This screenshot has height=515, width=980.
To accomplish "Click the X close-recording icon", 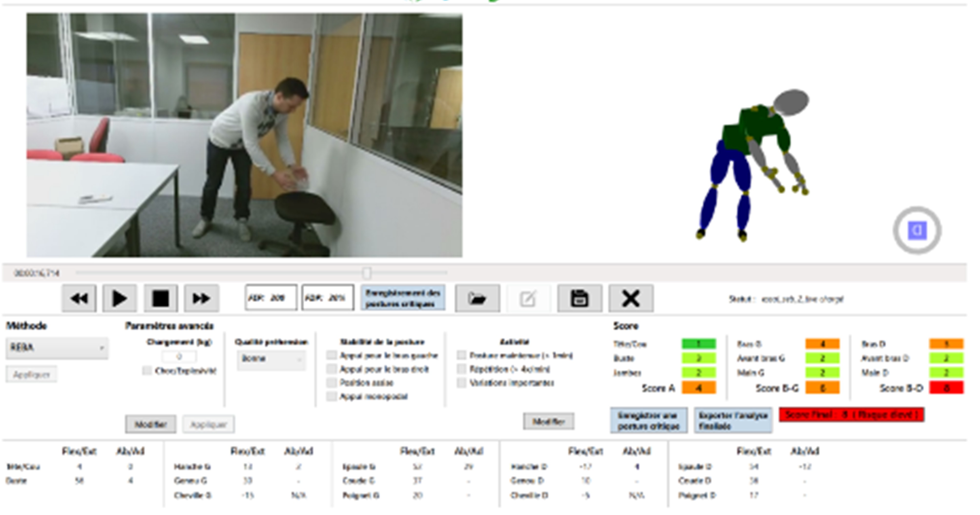I will coord(631,299).
